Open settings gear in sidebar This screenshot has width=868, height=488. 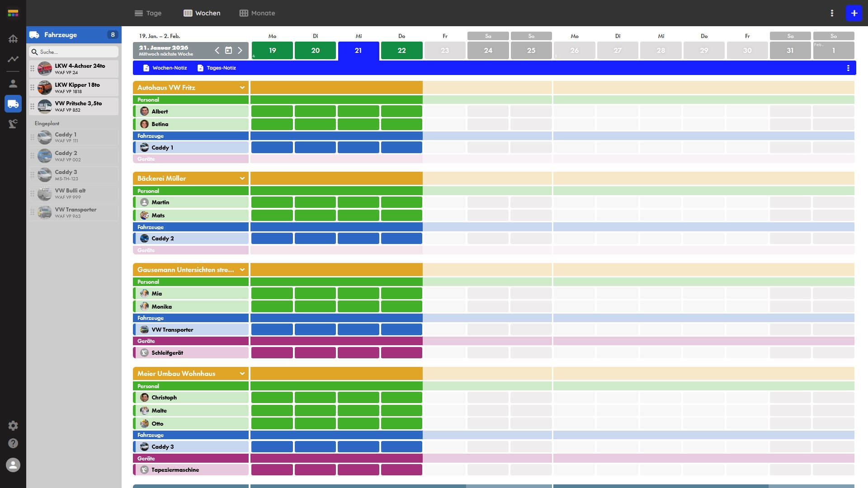pos(13,426)
